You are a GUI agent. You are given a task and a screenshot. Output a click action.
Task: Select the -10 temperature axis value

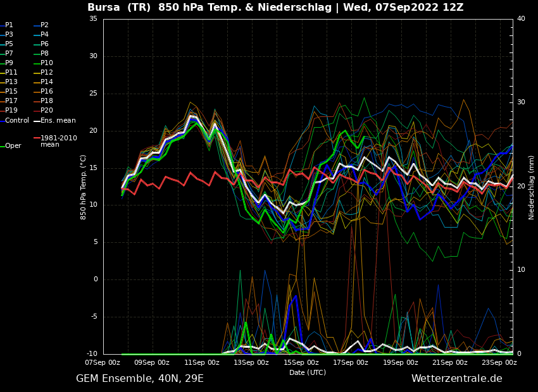[x=92, y=354]
